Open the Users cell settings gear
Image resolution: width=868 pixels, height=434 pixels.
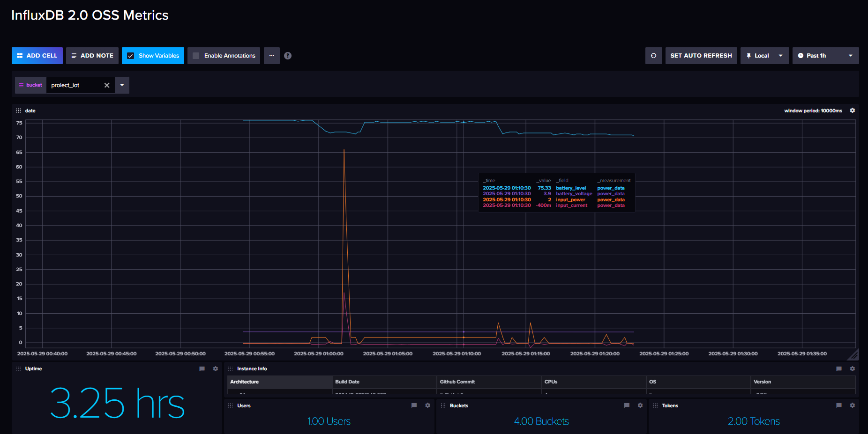tap(427, 405)
